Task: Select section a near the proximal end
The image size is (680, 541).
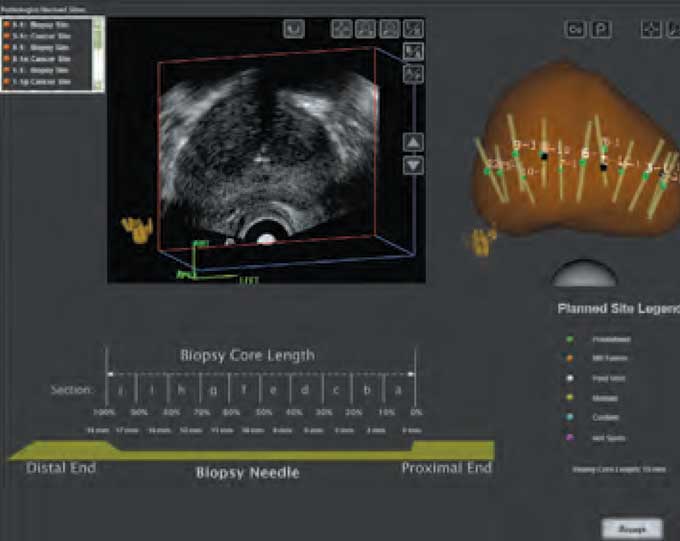Action: [x=398, y=390]
